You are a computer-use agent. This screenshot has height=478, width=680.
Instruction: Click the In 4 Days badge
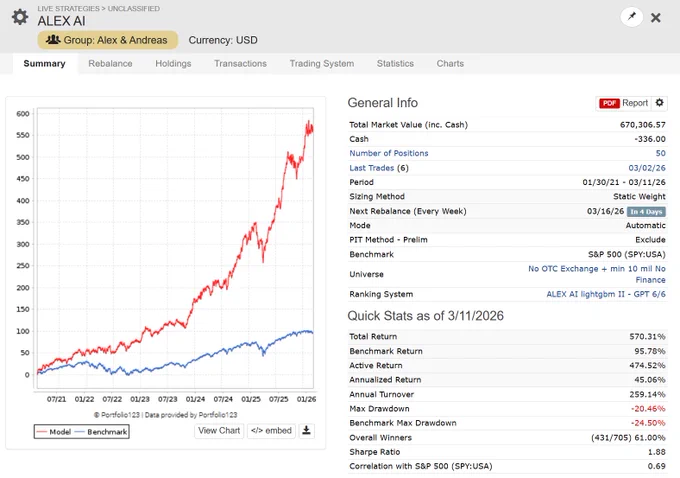coord(646,212)
